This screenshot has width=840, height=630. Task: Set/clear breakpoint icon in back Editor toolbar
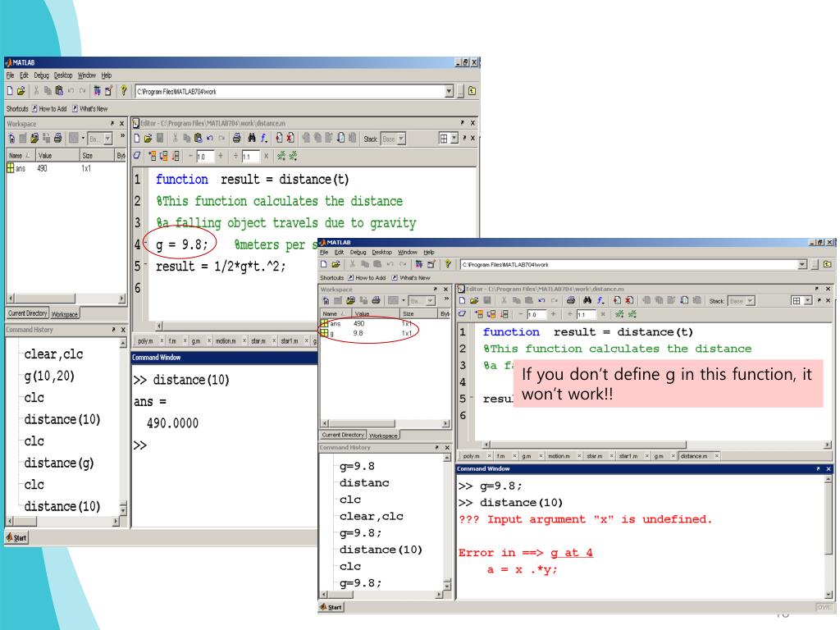click(x=279, y=138)
